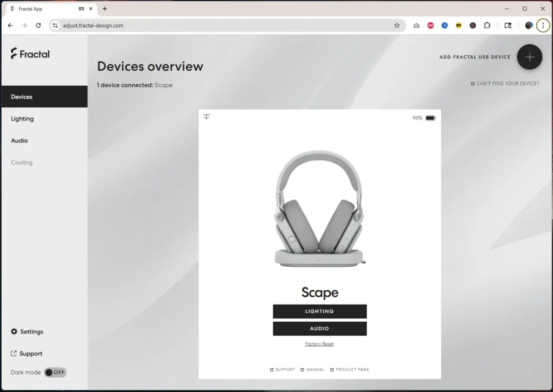Click the Devices overview heading
The width and height of the screenshot is (553, 392).
tap(150, 66)
